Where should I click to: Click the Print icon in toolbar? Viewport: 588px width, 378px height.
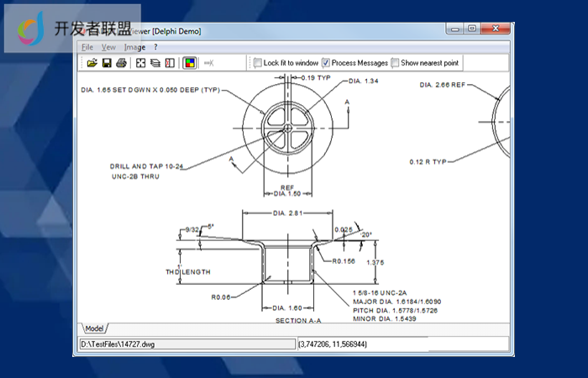click(x=121, y=63)
